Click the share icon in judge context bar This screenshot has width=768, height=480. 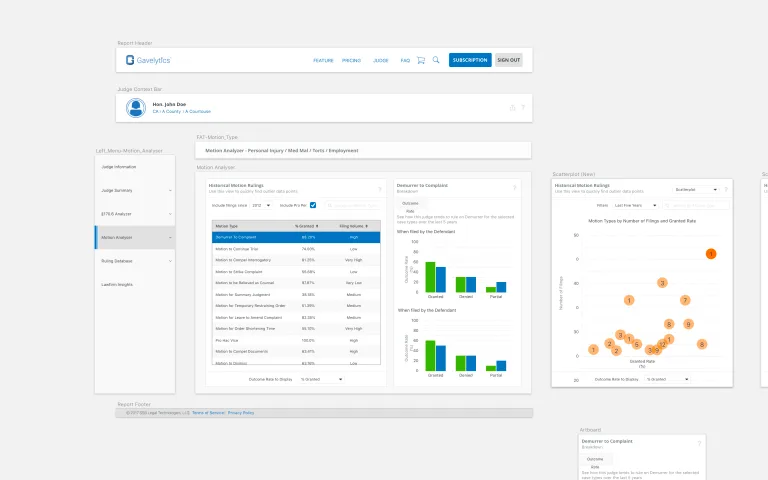coord(513,107)
